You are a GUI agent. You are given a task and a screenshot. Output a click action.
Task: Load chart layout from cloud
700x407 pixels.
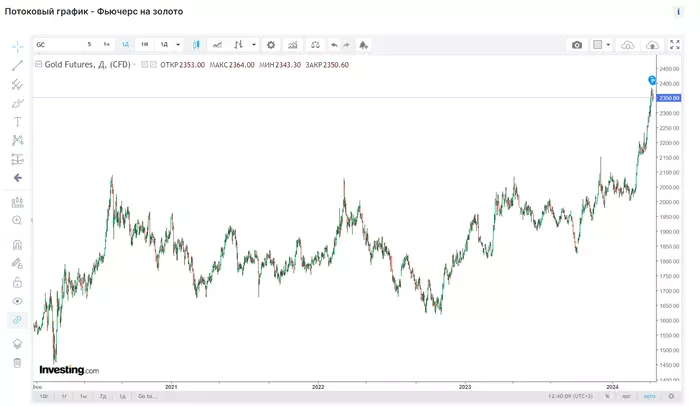(x=628, y=45)
